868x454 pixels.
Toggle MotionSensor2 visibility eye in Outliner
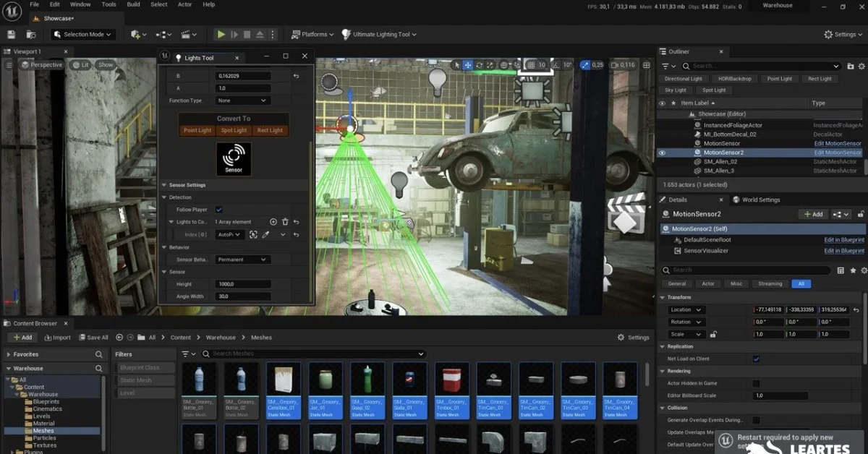coord(662,153)
